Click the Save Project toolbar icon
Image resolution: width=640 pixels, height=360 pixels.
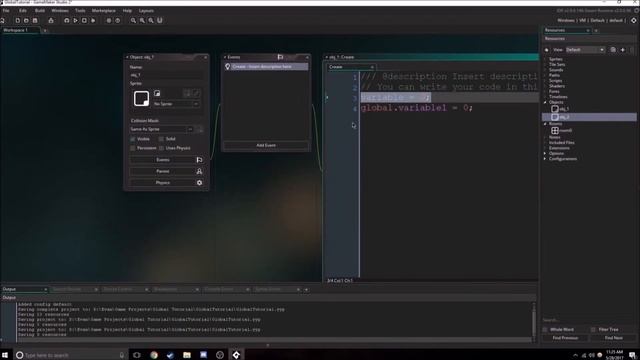pyautogui.click(x=35, y=20)
